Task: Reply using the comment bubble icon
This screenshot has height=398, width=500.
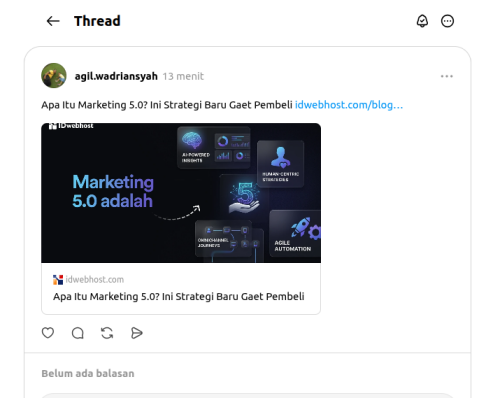Action: [78, 333]
